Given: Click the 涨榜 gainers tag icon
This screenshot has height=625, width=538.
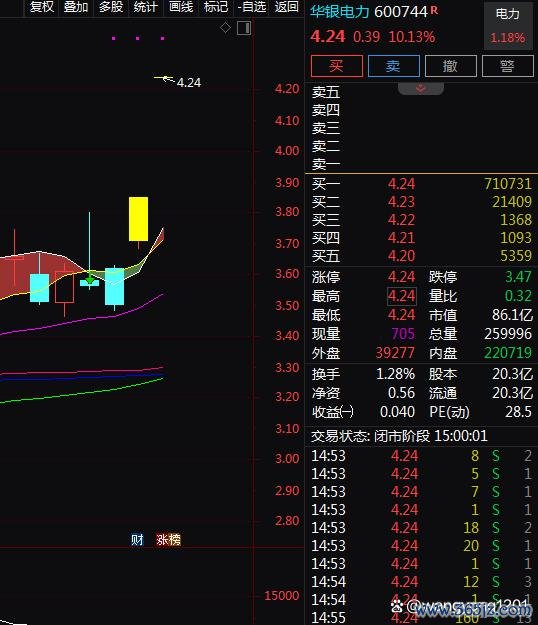Looking at the screenshot, I should pyautogui.click(x=168, y=540).
